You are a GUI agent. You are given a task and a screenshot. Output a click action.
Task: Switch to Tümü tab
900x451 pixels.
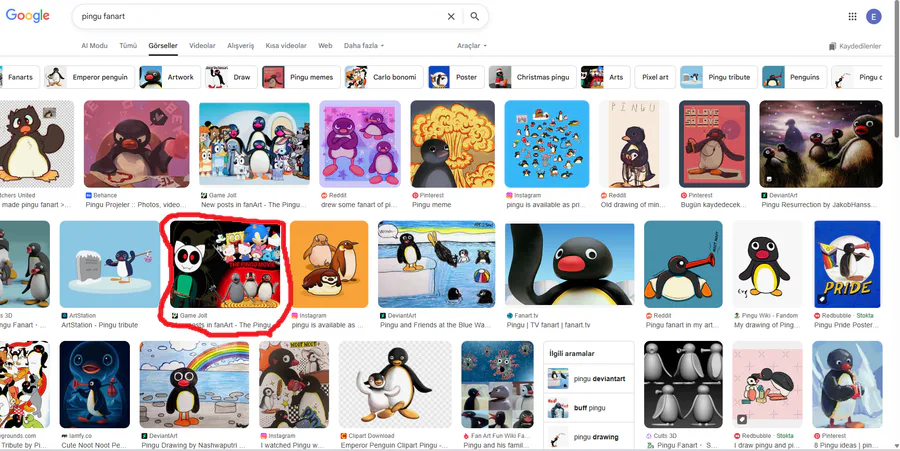click(128, 45)
